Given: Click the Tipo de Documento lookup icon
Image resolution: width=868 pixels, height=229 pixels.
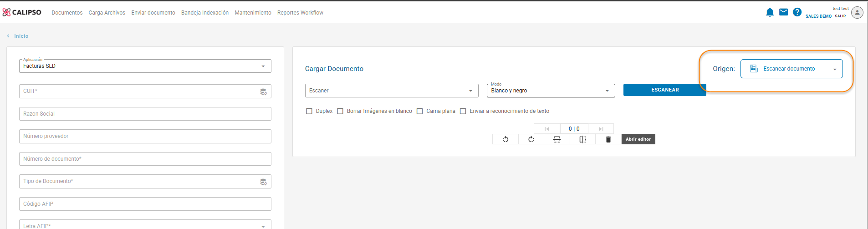Looking at the screenshot, I should click(x=263, y=182).
